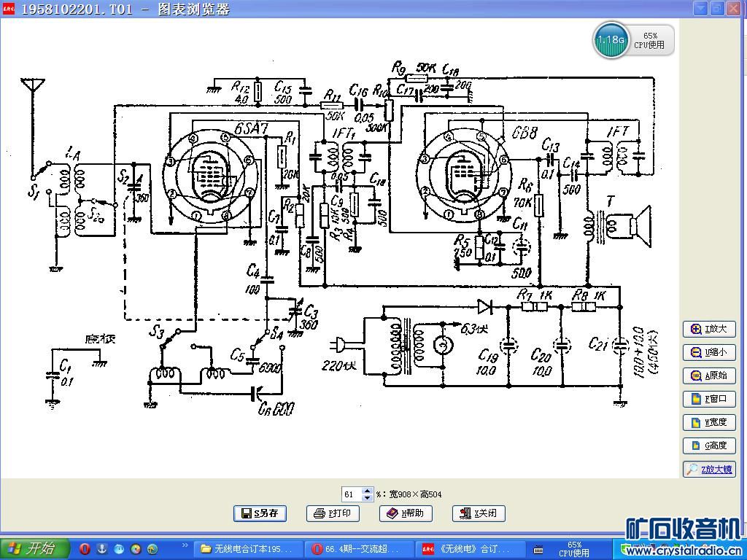Image resolution: width=747 pixels, height=560 pixels.
Task: Expand the quick launch chevron on taskbar
Action: 185,545
